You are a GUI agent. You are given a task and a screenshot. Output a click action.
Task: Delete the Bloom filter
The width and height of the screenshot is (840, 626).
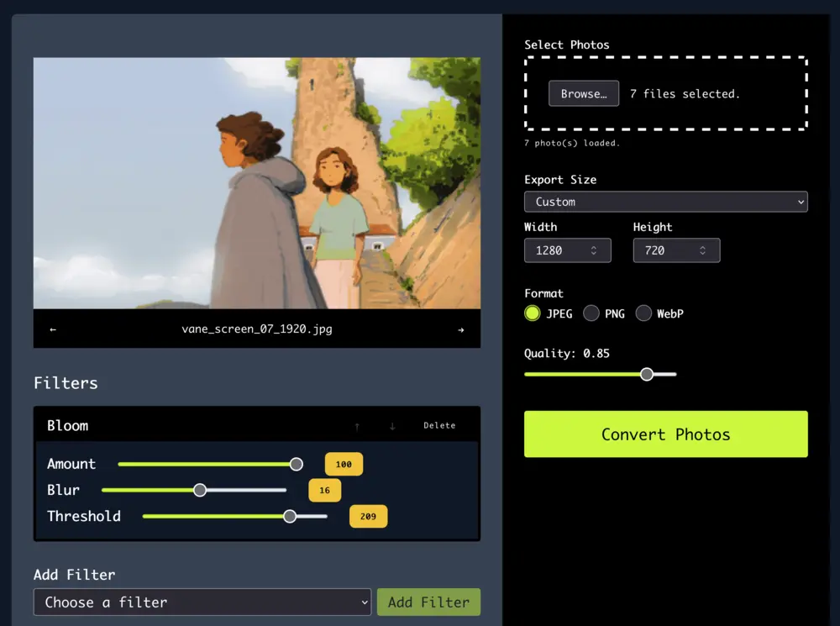click(x=439, y=426)
